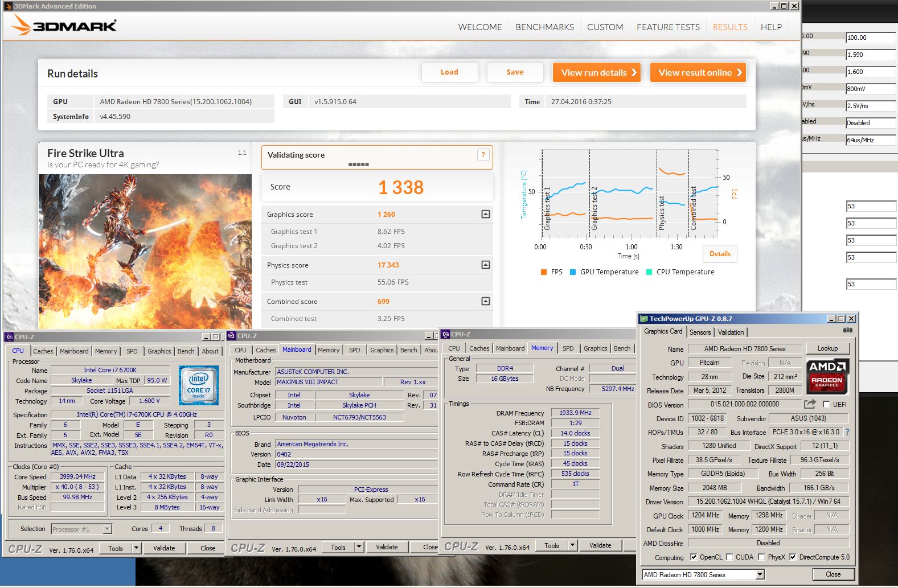This screenshot has width=898, height=588.
Task: Open the HELP section in 3DMark
Action: [771, 27]
